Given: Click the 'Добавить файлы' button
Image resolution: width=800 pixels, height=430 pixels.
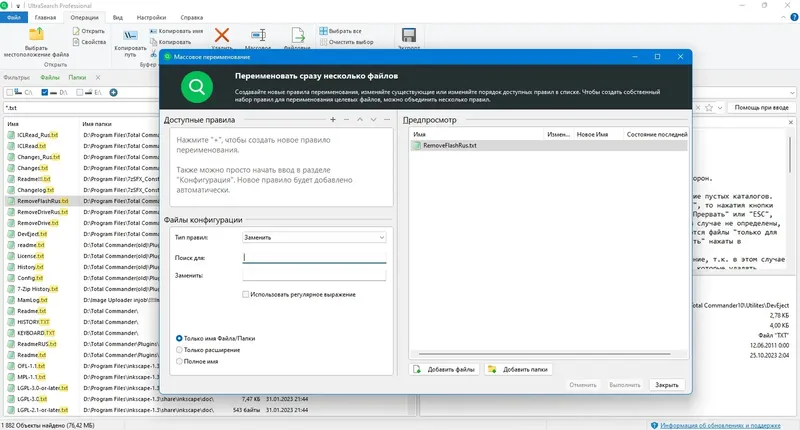Looking at the screenshot, I should click(444, 369).
